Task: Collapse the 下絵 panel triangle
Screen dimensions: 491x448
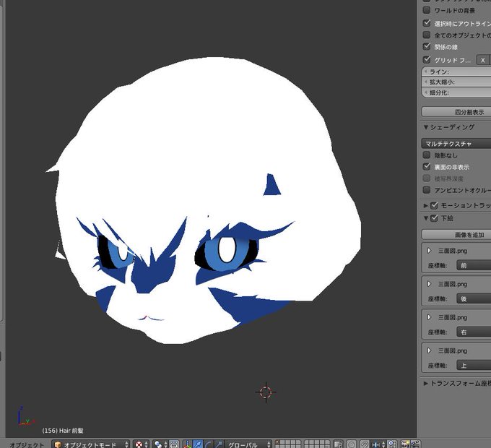Action: 425,218
